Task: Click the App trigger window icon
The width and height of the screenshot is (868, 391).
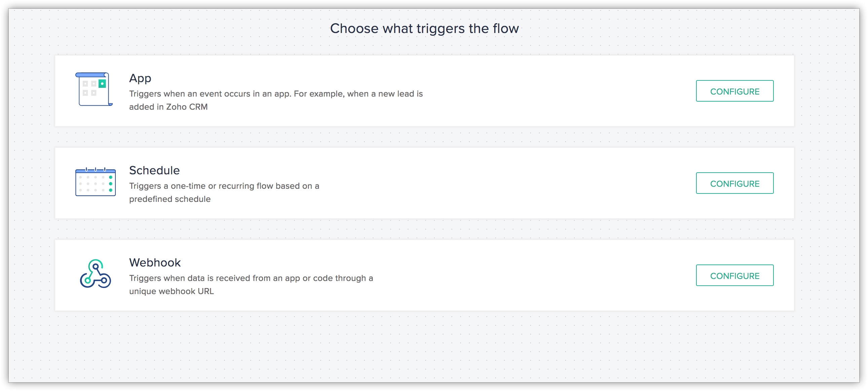Action: (x=94, y=89)
